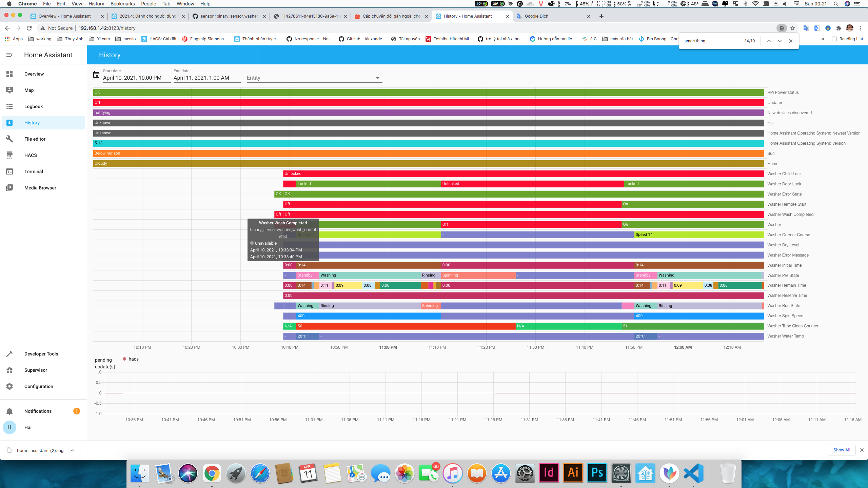The height and width of the screenshot is (488, 868).
Task: Open the Bookmarks menu in menu bar
Action: click(122, 4)
